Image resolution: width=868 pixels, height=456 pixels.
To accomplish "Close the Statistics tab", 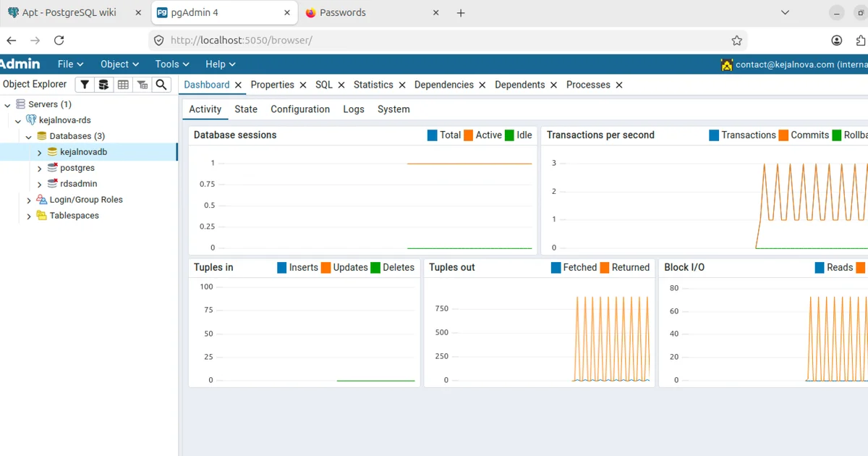I will point(401,85).
